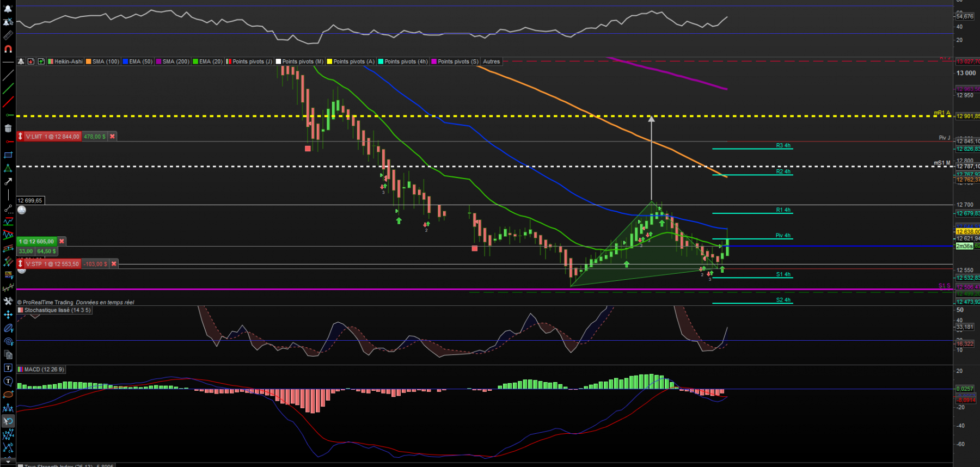
Task: Cancel the V:LMT 12 844,00 order
Action: [x=112, y=137]
